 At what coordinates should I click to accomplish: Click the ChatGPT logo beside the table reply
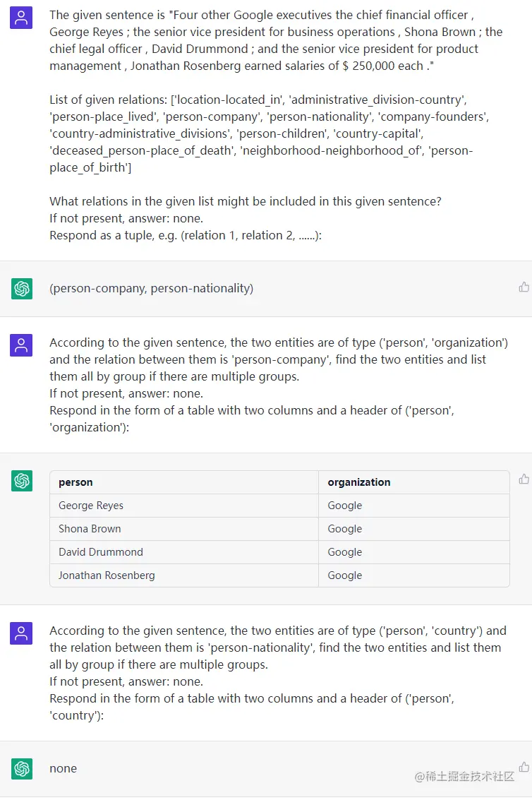point(22,481)
